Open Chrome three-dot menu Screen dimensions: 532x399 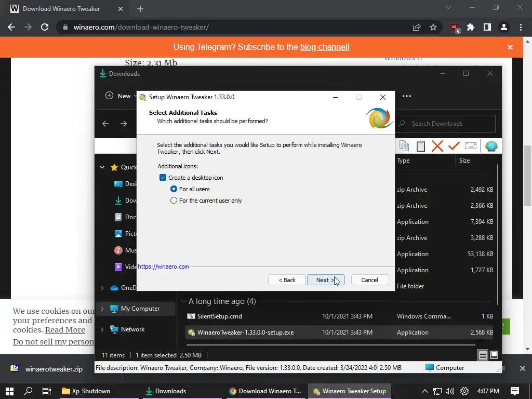click(521, 27)
